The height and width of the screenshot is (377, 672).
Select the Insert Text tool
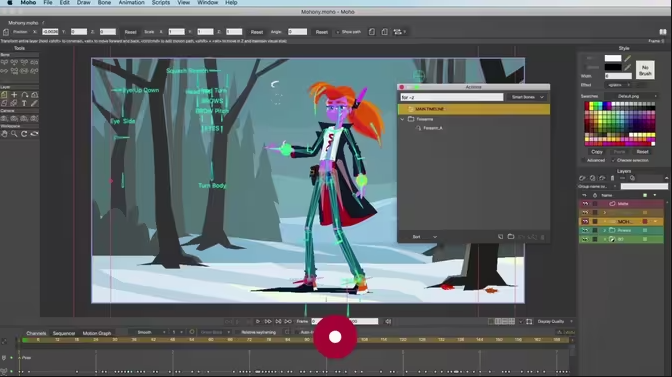coord(24,103)
